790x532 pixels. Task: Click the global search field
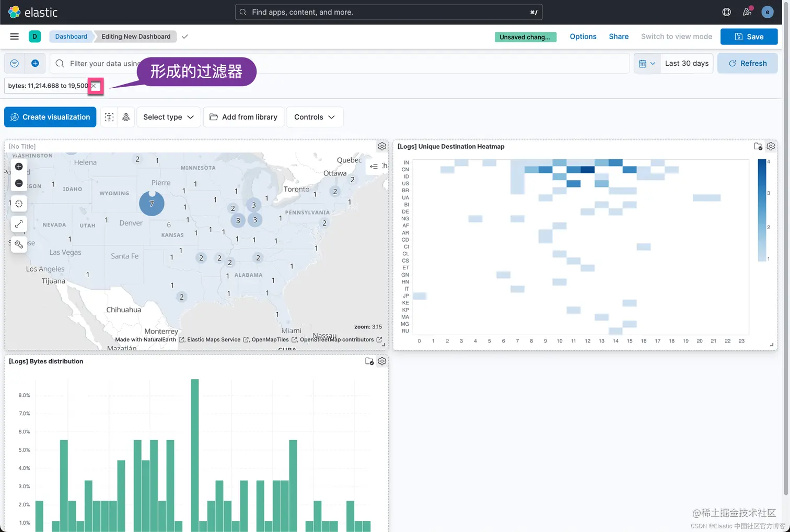(x=389, y=12)
